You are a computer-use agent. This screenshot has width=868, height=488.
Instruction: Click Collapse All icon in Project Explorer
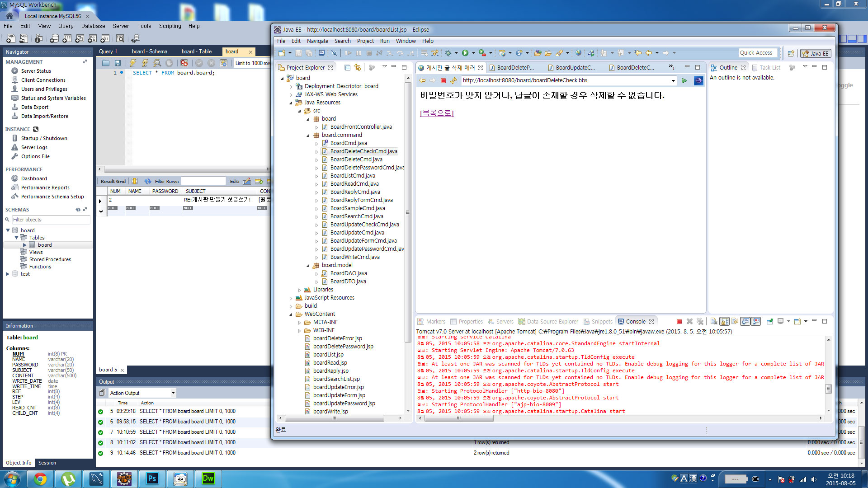click(x=347, y=67)
